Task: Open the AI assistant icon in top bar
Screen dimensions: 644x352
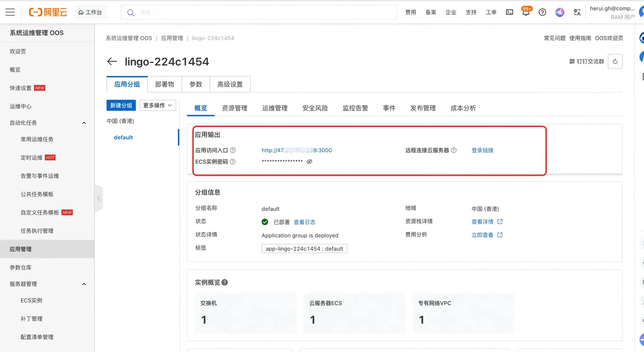Action: [559, 12]
